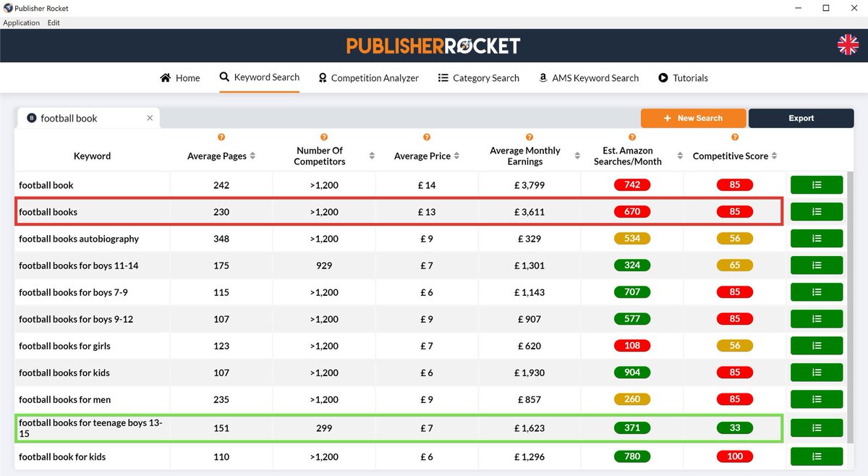This screenshot has width=868, height=476.
Task: Show help for Competitive Score column
Action: point(735,137)
